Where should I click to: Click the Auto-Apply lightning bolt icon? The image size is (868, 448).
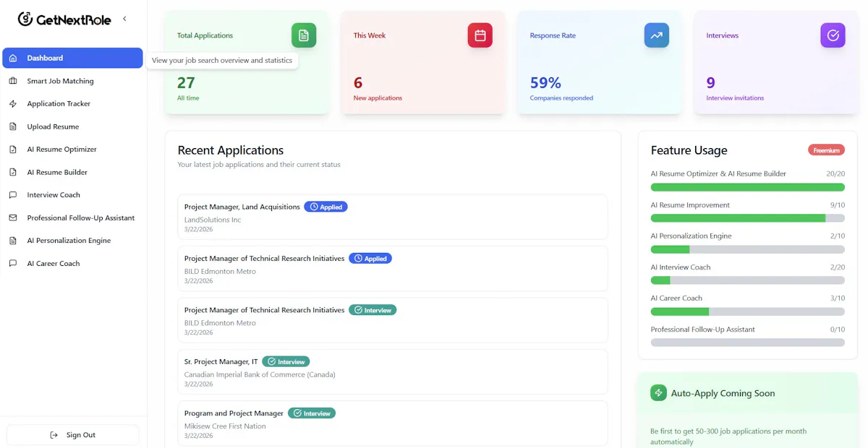[x=658, y=393]
